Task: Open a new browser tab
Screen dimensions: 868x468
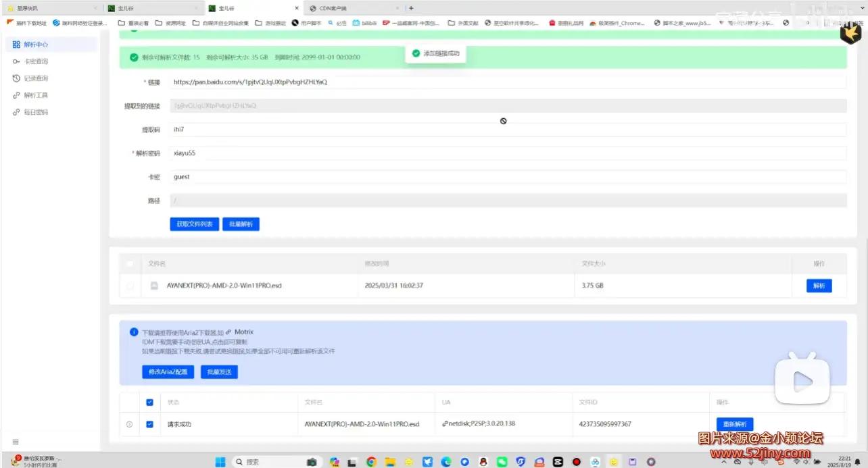Action: (x=411, y=8)
